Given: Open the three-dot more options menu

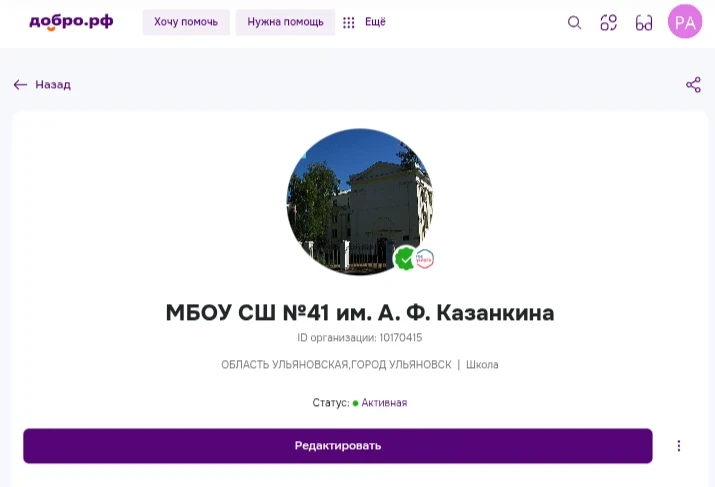Looking at the screenshot, I should pyautogui.click(x=679, y=446).
